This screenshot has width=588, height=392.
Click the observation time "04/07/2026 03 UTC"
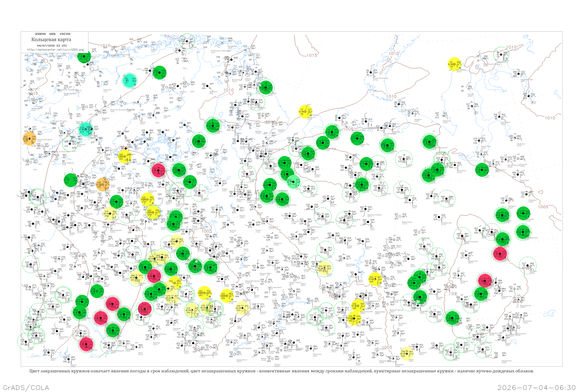pos(52,46)
